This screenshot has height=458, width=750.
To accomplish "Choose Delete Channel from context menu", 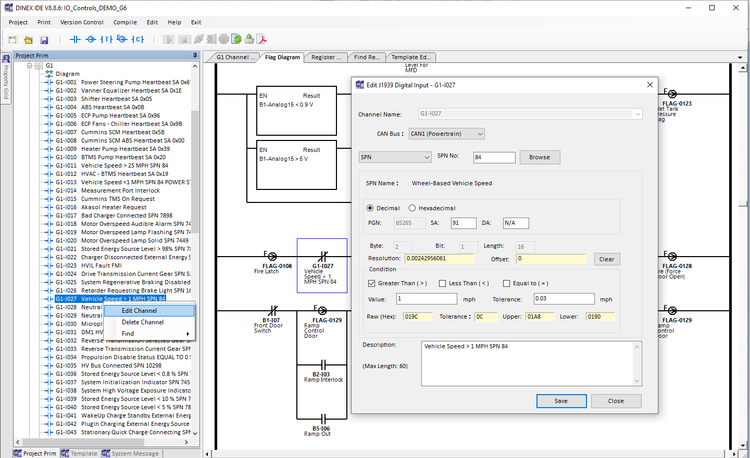I will [x=143, y=322].
